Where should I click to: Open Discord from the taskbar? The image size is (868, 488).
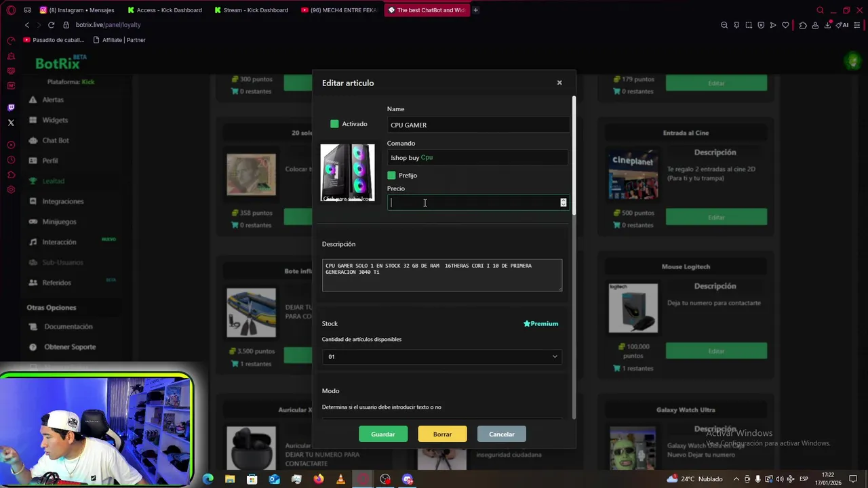[408, 479]
